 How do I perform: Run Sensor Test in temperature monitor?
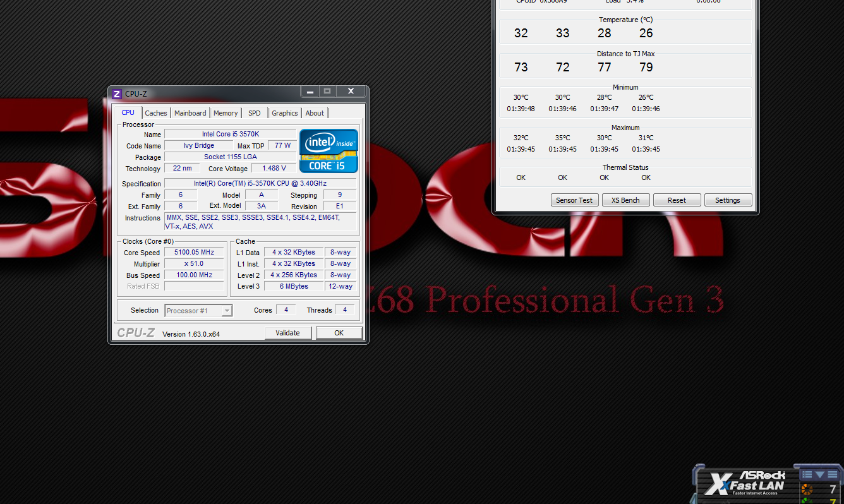coord(574,200)
